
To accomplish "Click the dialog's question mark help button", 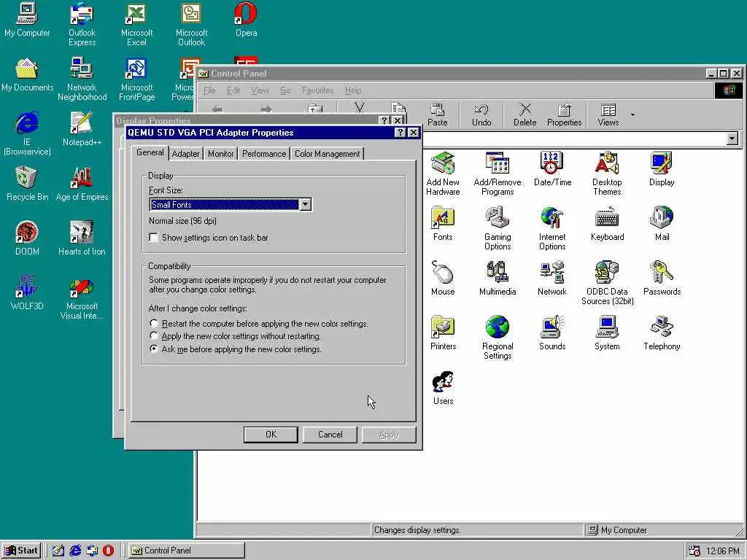I will (x=400, y=133).
